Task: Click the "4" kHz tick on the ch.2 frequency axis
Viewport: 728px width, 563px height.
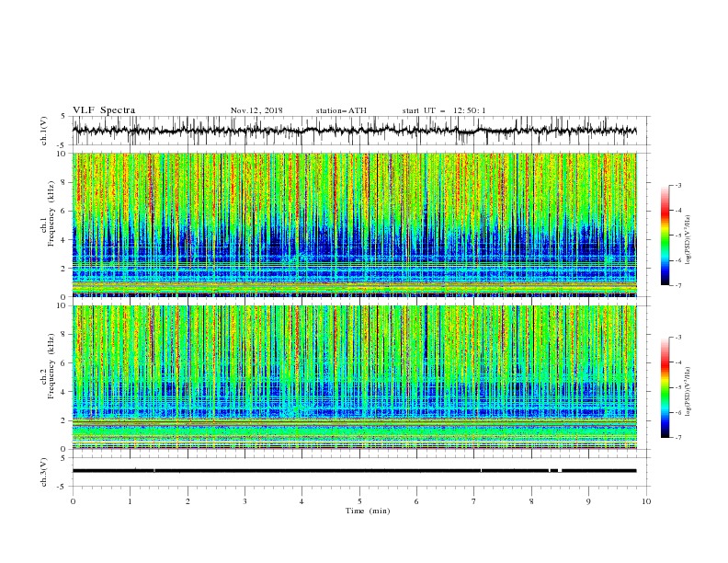Action: 63,392
